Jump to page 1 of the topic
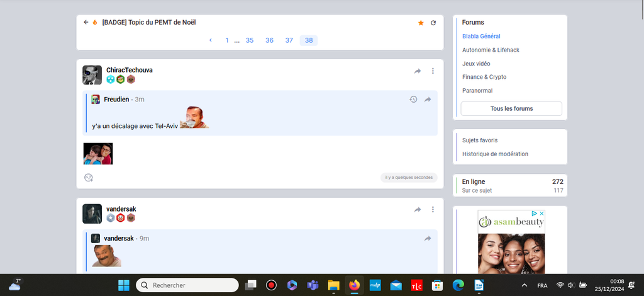Image resolution: width=644 pixels, height=296 pixels. click(227, 40)
